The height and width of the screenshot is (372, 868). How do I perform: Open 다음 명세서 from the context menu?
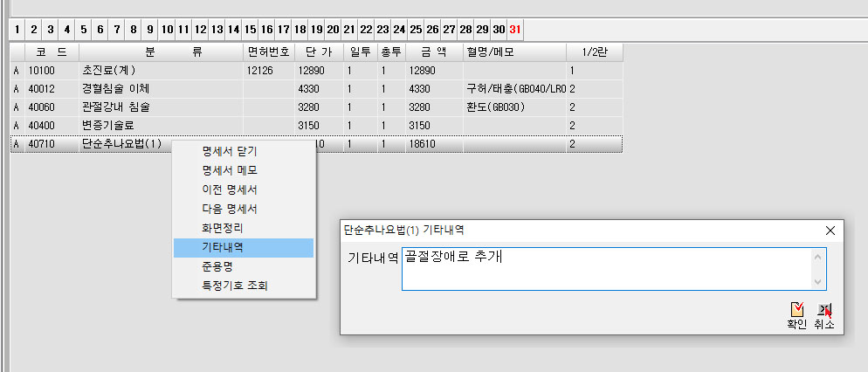tap(229, 209)
